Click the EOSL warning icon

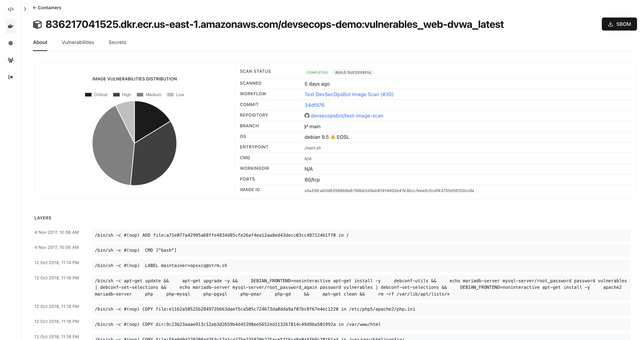point(333,137)
